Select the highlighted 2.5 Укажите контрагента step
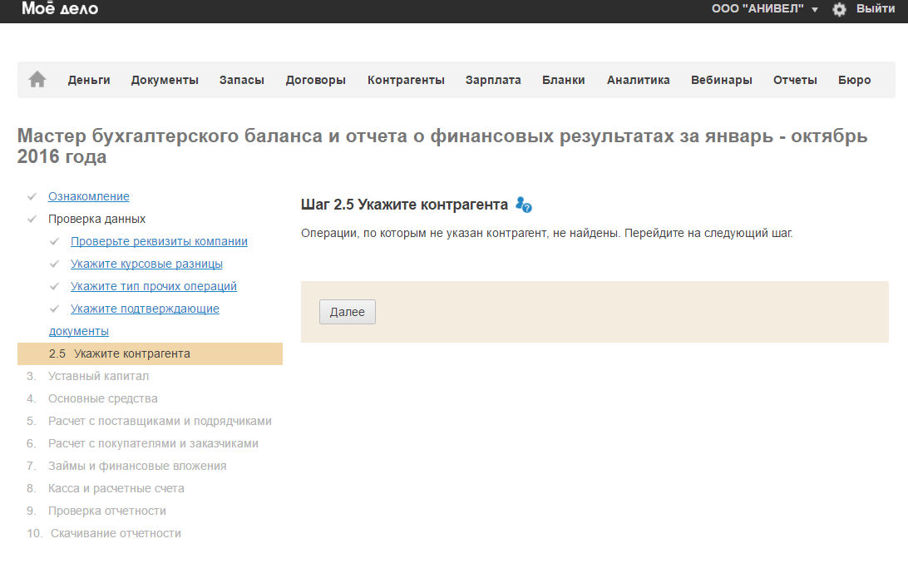 coord(131,353)
